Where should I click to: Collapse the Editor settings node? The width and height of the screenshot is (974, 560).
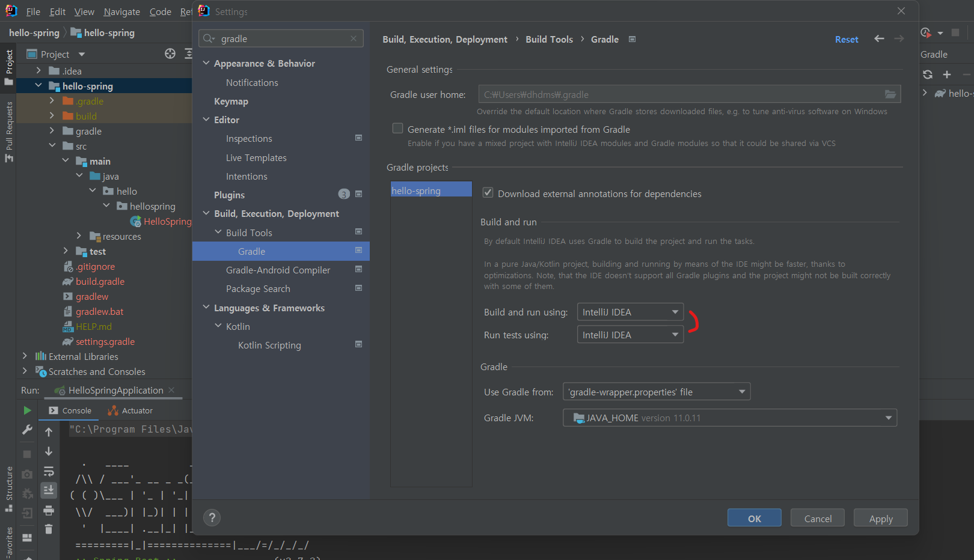point(206,120)
